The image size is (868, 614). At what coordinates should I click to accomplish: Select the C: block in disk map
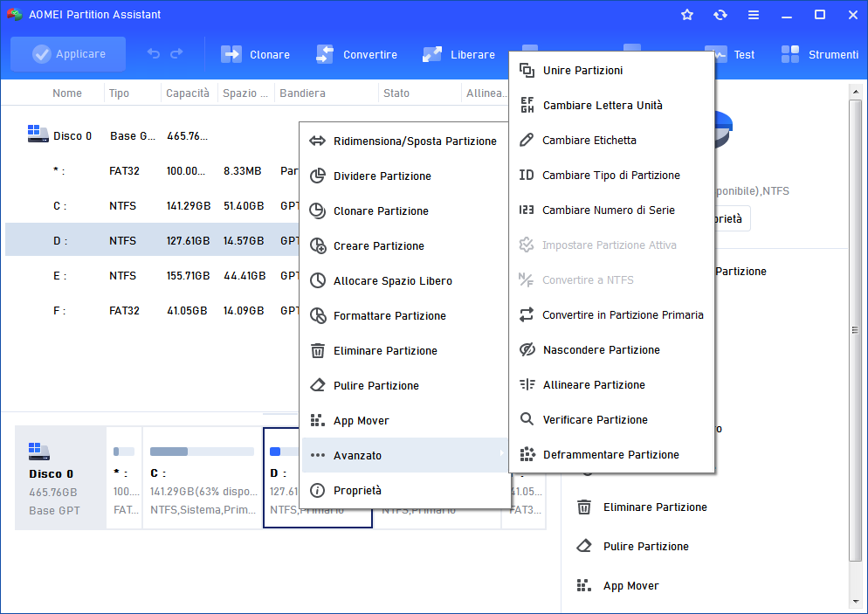[202, 478]
